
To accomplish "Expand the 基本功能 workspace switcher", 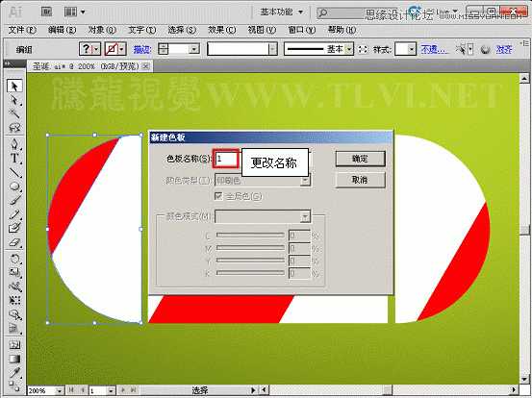I will 282,12.
